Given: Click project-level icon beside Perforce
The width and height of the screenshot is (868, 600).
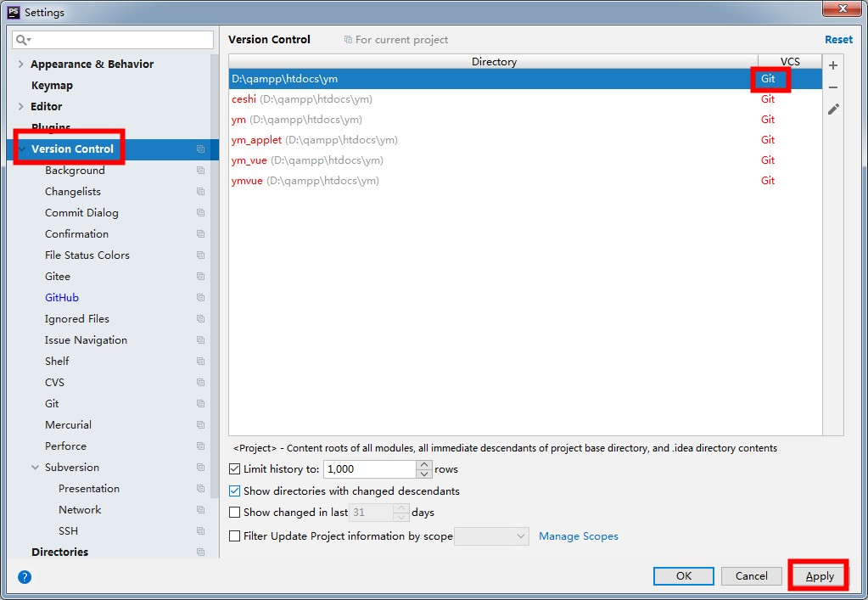Looking at the screenshot, I should [x=200, y=446].
